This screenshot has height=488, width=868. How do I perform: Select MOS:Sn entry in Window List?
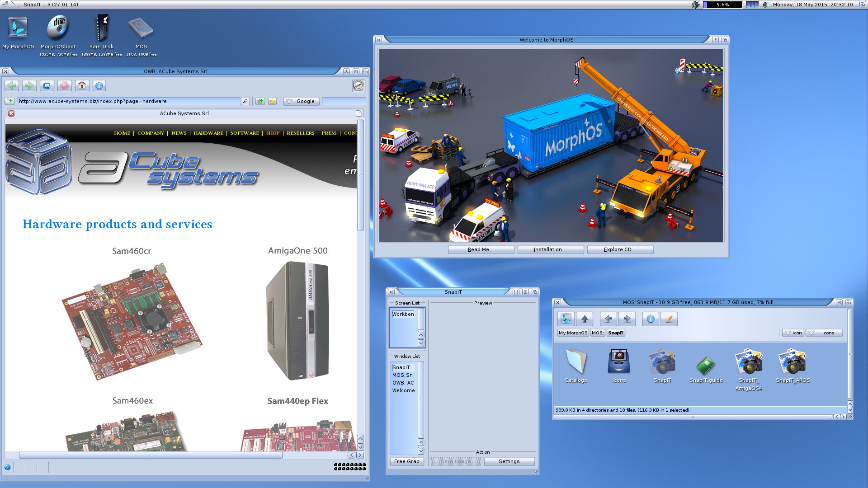[403, 375]
